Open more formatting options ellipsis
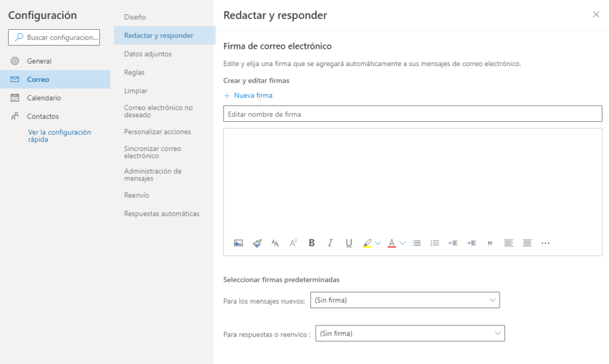Image resolution: width=609 pixels, height=364 pixels. pyautogui.click(x=545, y=243)
